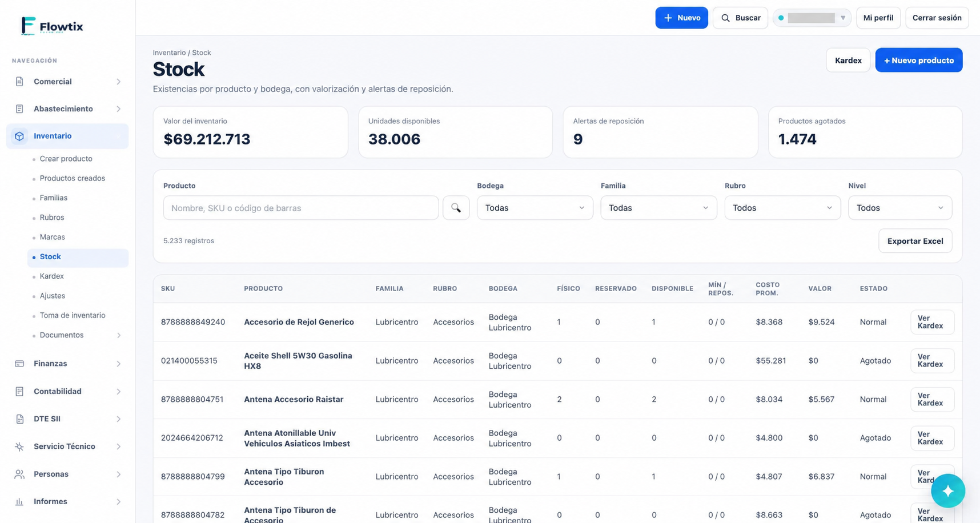
Task: Open Crear producto in sidebar
Action: tap(66, 159)
